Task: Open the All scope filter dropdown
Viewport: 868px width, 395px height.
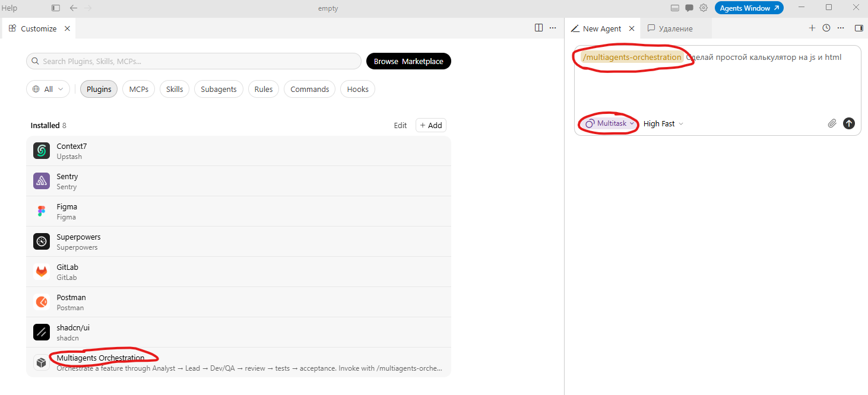Action: coord(48,89)
